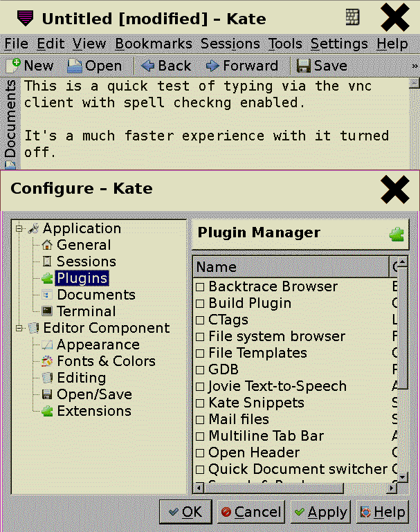The image size is (420, 532).
Task: Enable the Backtrace Browser plugin checkbox
Action: coord(200,287)
